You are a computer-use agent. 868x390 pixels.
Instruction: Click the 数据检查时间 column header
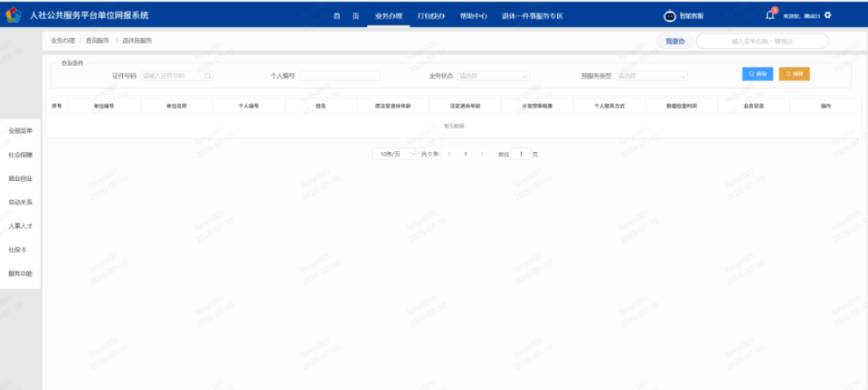click(682, 106)
